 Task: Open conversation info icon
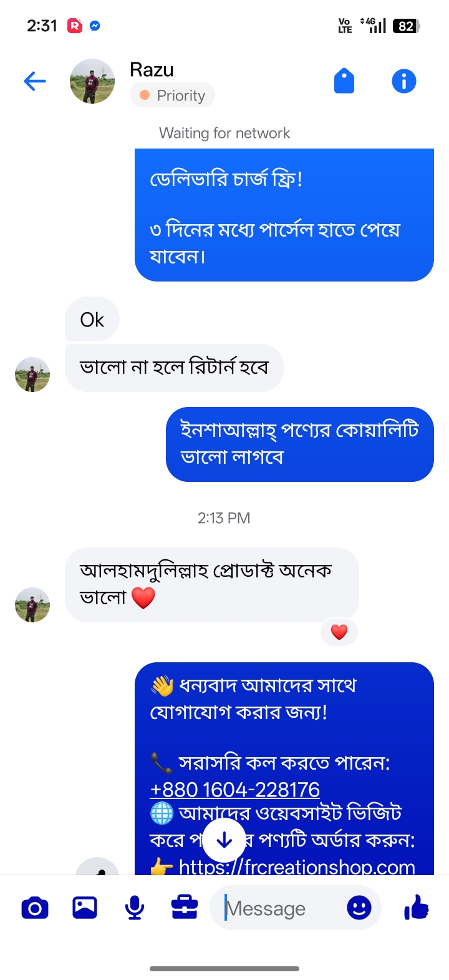(404, 81)
